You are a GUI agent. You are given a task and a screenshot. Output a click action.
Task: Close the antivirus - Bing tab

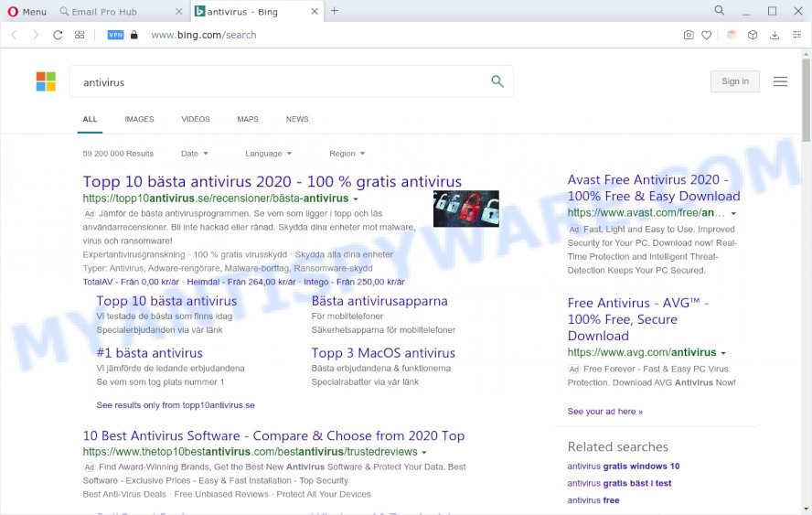[315, 11]
